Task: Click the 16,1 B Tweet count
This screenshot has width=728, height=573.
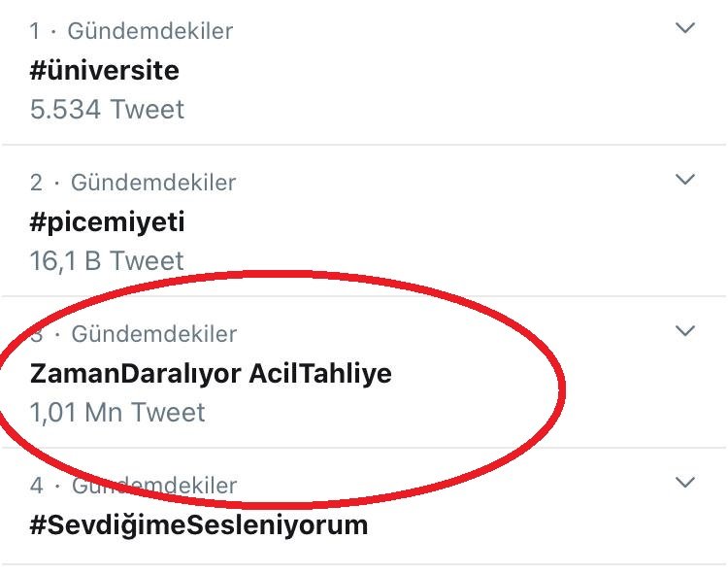Action: point(107,260)
